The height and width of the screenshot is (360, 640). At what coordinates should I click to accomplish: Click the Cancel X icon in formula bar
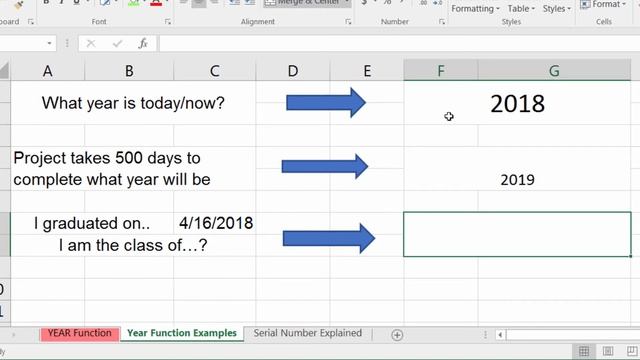coord(91,43)
